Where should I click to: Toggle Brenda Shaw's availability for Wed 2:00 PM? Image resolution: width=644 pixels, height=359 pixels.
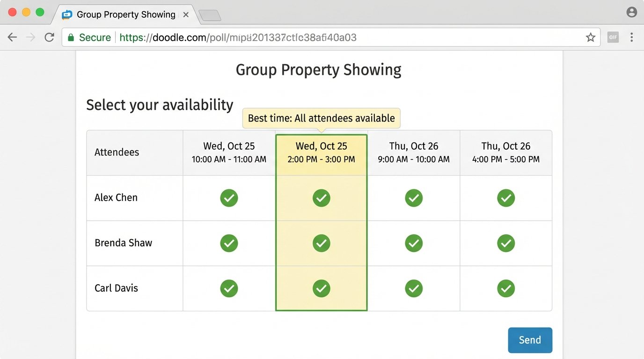(x=322, y=243)
